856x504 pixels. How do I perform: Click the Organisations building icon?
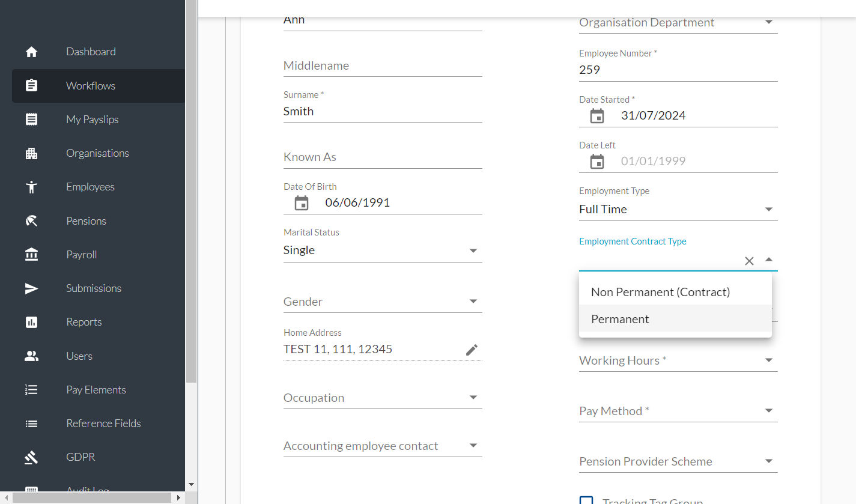point(32,153)
